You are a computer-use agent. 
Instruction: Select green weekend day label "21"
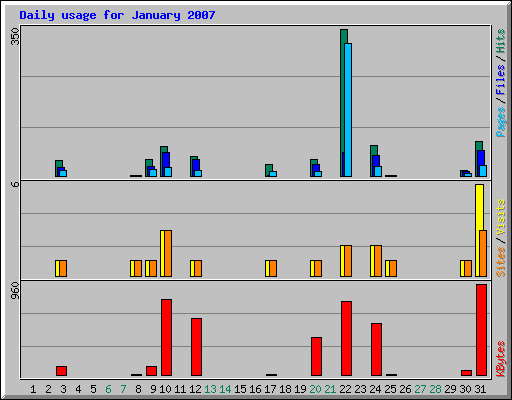(330, 389)
